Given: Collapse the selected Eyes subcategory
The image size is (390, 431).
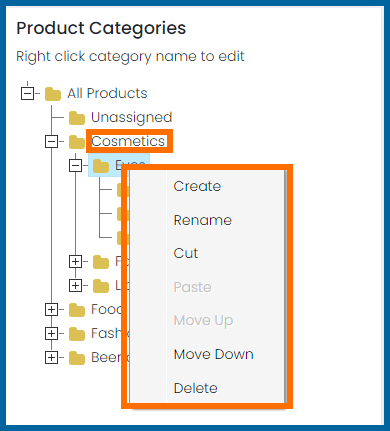Looking at the screenshot, I should point(75,166).
